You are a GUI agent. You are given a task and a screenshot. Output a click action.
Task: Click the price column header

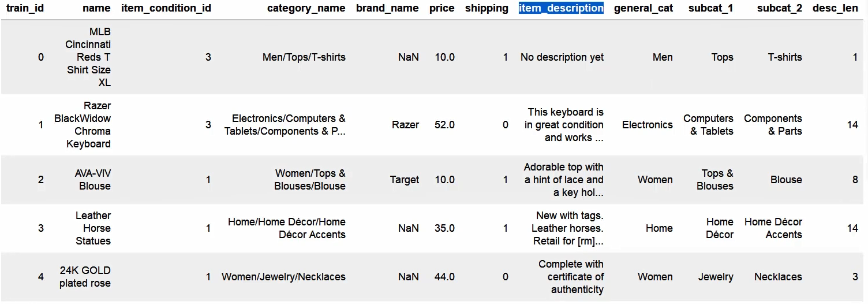(442, 8)
